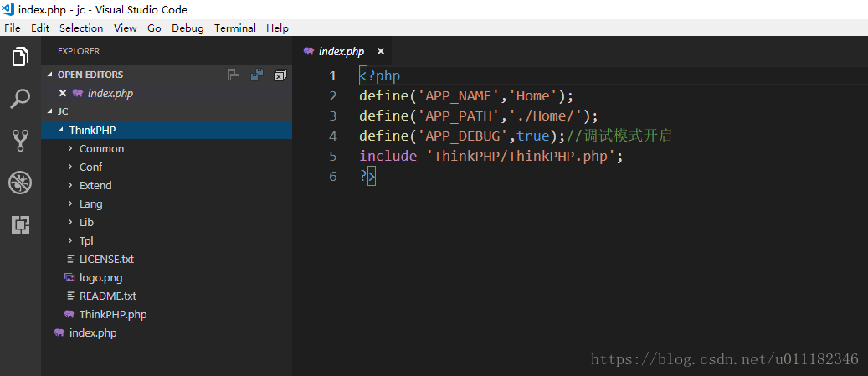Click the EXPLORER panel title

(x=79, y=51)
